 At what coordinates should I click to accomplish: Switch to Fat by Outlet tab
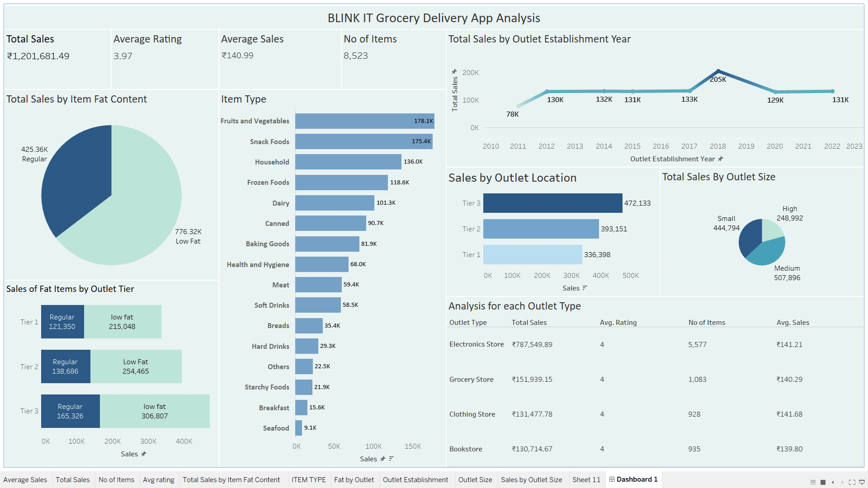click(x=354, y=479)
